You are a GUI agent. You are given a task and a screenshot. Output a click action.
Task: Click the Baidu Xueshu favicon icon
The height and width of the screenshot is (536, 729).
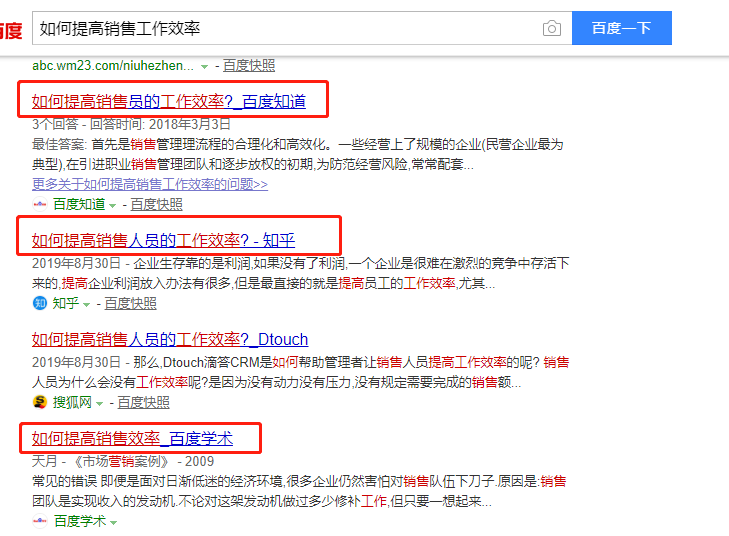pyautogui.click(x=40, y=521)
